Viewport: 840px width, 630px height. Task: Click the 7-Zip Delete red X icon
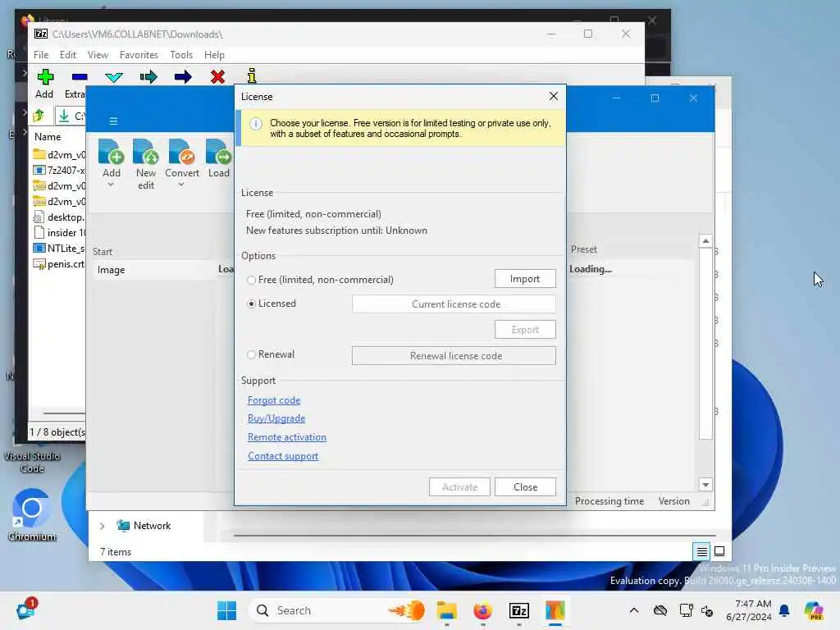(x=217, y=77)
